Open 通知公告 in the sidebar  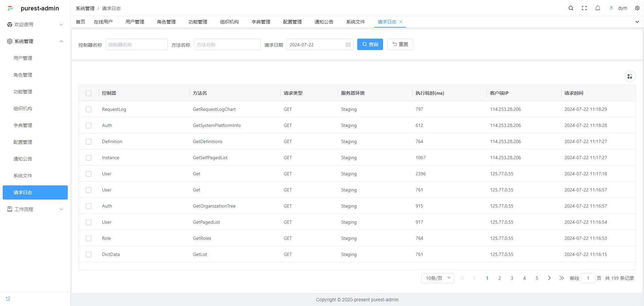tap(23, 159)
